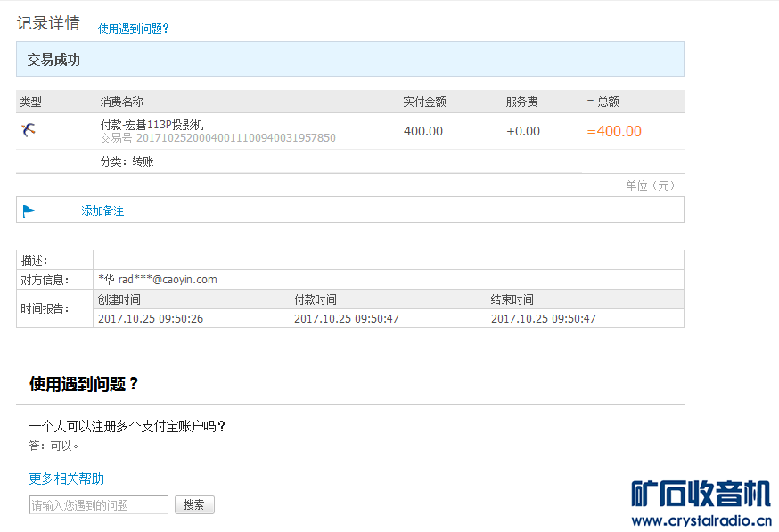779x532 pixels.
Task: Click the question 一个人可以注册多个支付宝账户吗?
Action: tap(127, 426)
